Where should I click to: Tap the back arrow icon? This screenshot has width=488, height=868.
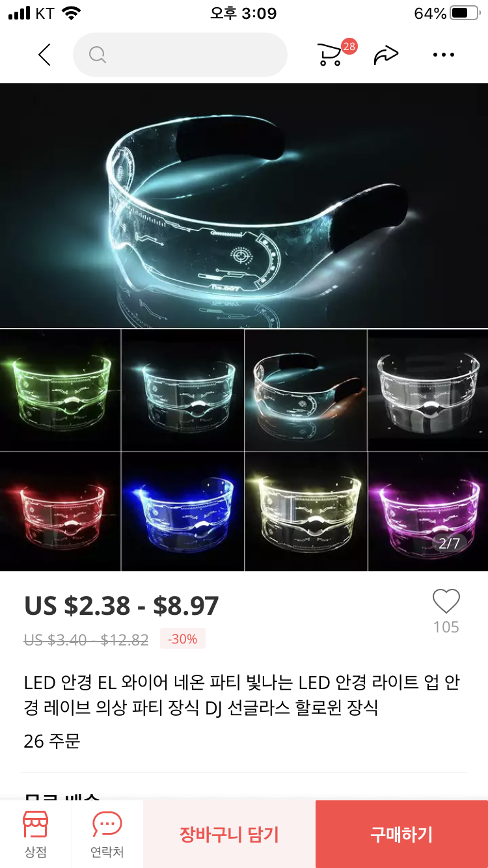tap(44, 55)
